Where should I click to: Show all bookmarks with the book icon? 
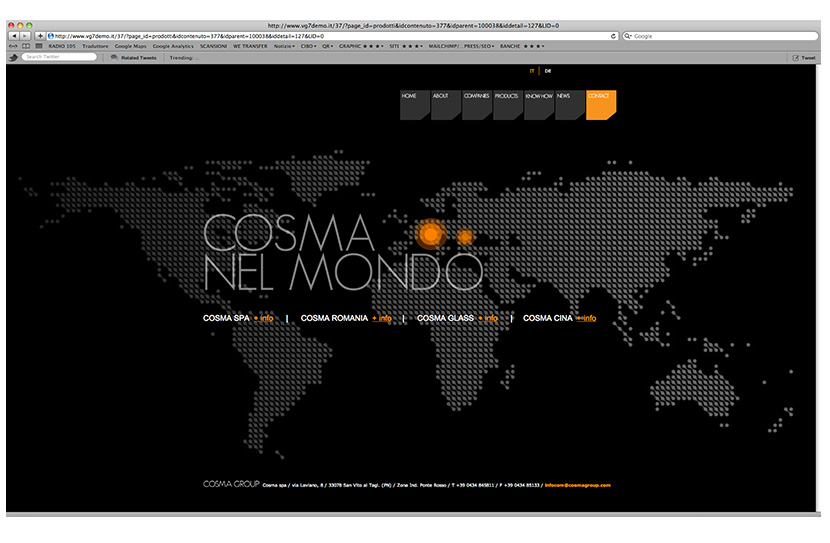coord(26,46)
